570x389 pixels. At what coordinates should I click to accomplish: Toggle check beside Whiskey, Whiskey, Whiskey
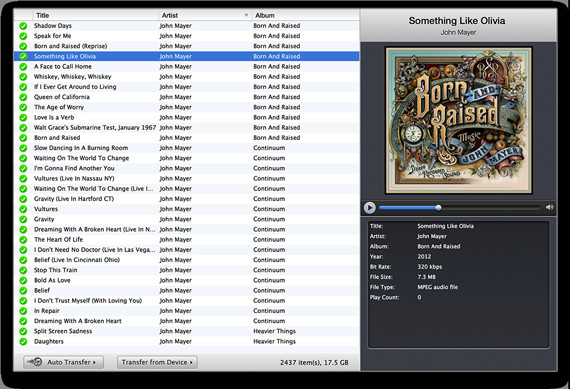click(x=23, y=77)
